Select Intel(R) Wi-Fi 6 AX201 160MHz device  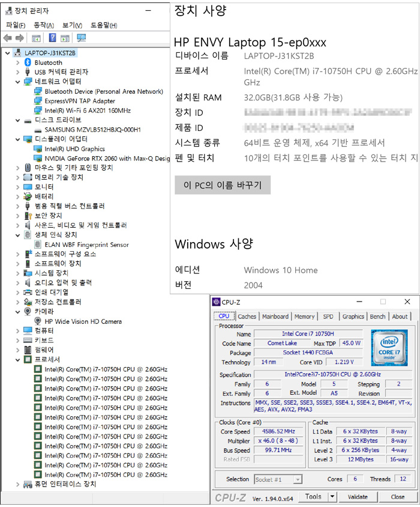[x=88, y=111]
